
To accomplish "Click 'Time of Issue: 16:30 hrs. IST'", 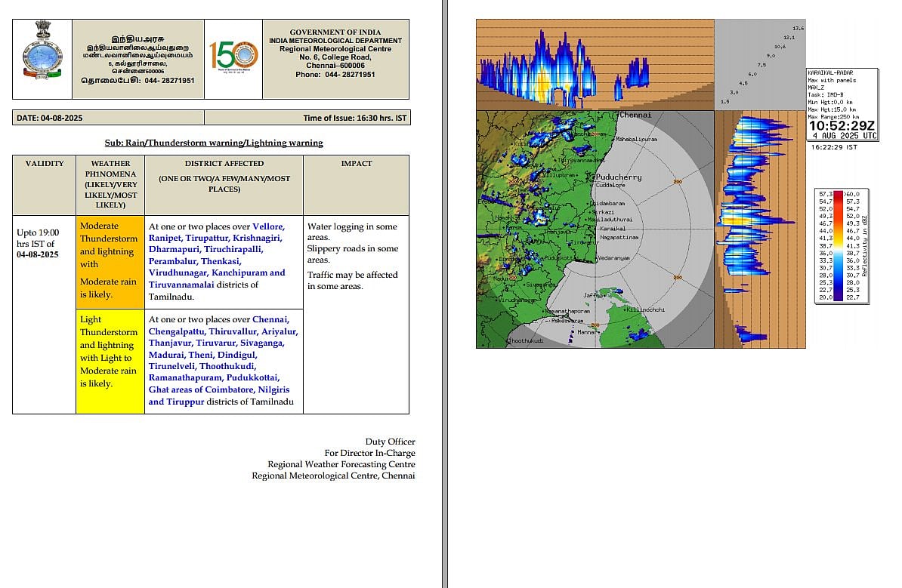I will [355, 118].
